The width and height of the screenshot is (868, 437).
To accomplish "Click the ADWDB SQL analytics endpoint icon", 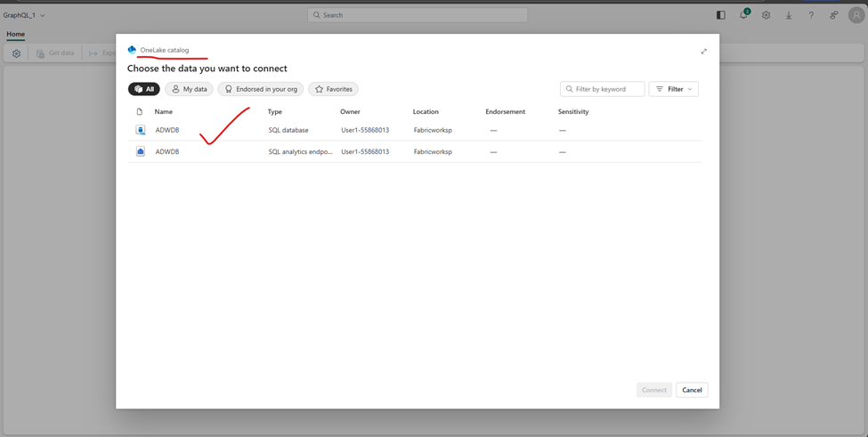I will click(x=141, y=151).
